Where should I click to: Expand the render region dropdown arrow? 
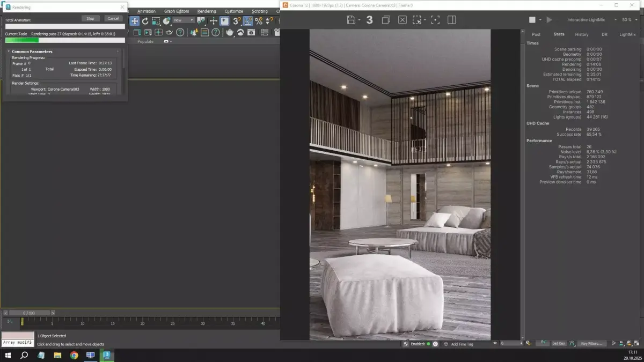tap(425, 20)
